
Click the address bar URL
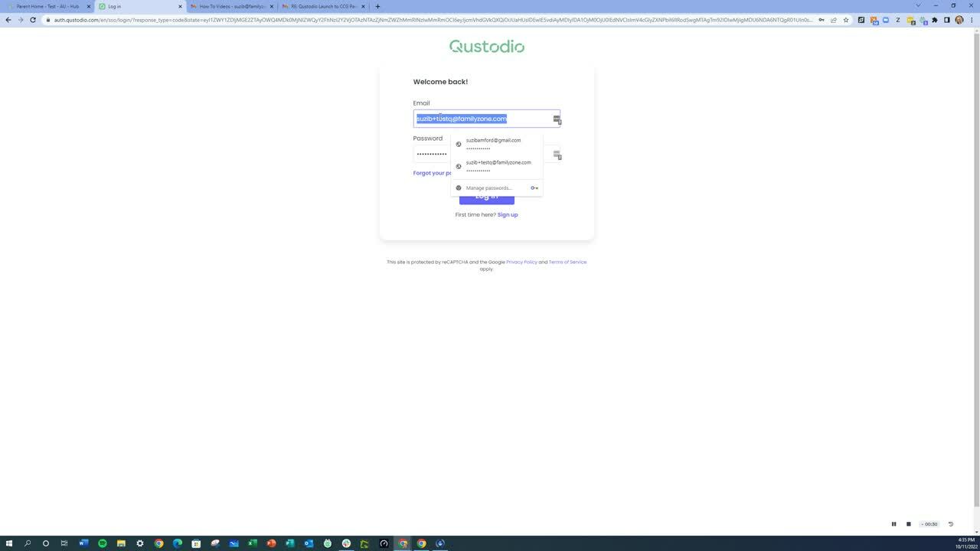(433, 20)
